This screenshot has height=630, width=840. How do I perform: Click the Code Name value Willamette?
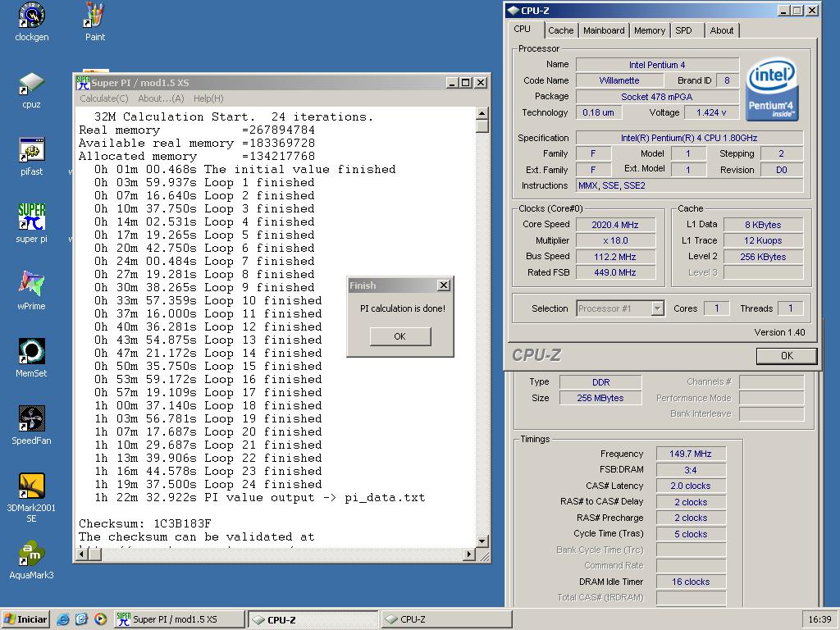click(619, 80)
